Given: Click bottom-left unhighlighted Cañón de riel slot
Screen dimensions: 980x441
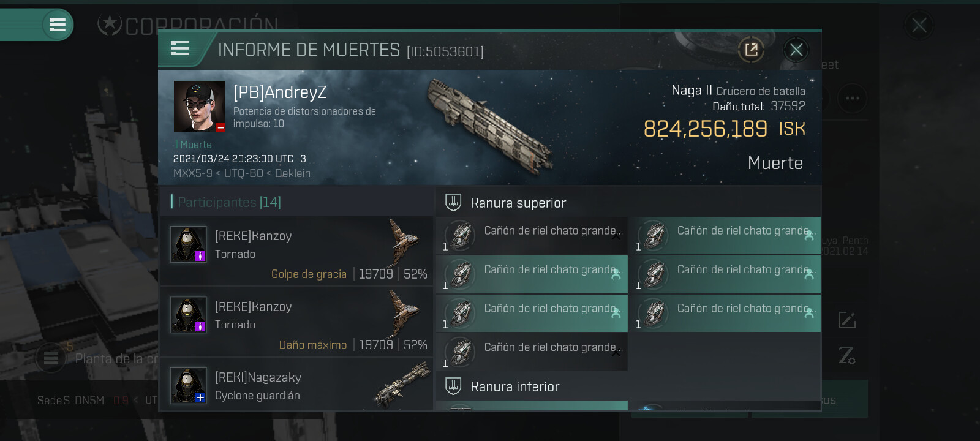Looking at the screenshot, I should tap(532, 352).
